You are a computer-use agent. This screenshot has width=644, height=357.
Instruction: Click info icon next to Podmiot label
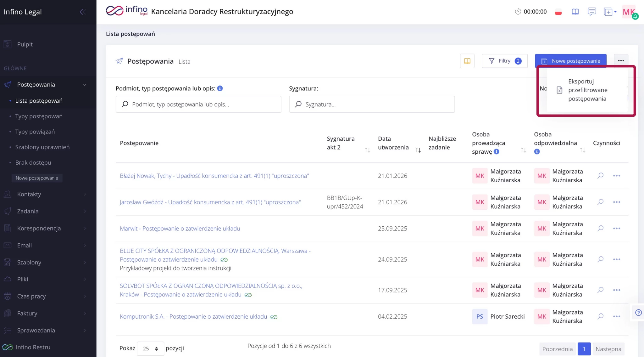coord(220,88)
